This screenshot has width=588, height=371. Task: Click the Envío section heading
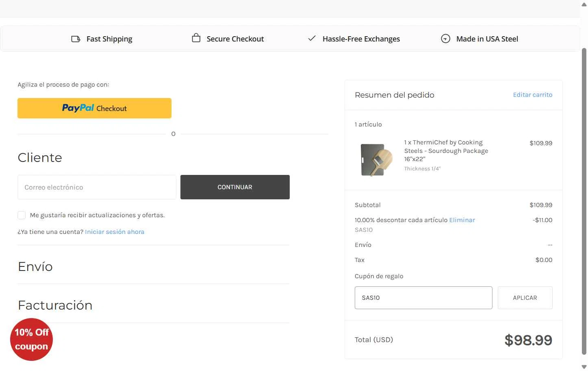click(35, 267)
